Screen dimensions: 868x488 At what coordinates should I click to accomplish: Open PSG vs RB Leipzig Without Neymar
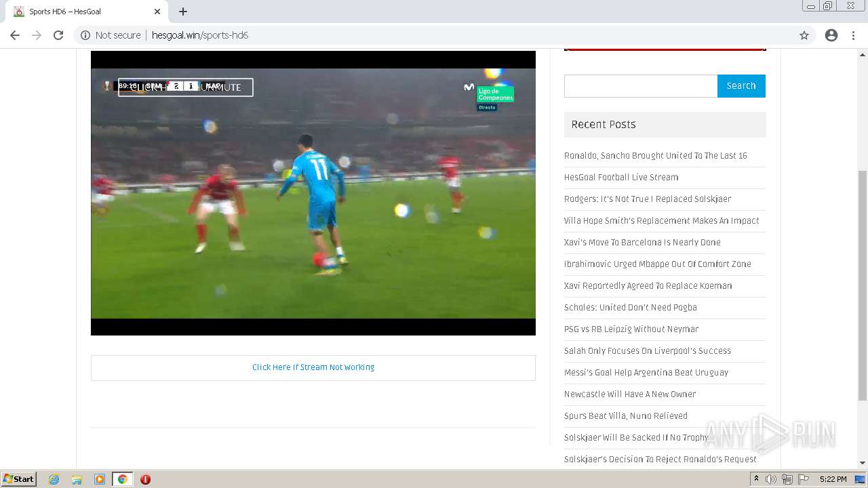[631, 329]
